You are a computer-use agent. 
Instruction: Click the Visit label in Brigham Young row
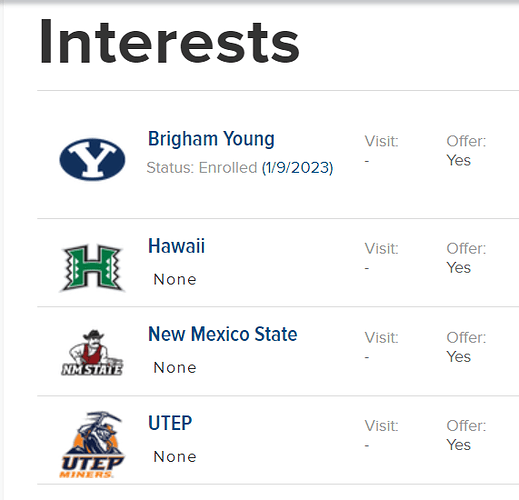(x=381, y=141)
